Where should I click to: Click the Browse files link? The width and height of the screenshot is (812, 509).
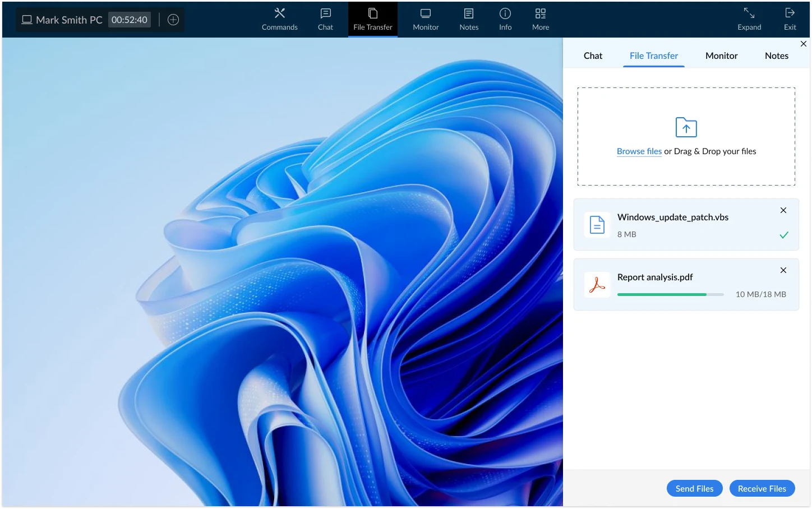[x=639, y=151]
